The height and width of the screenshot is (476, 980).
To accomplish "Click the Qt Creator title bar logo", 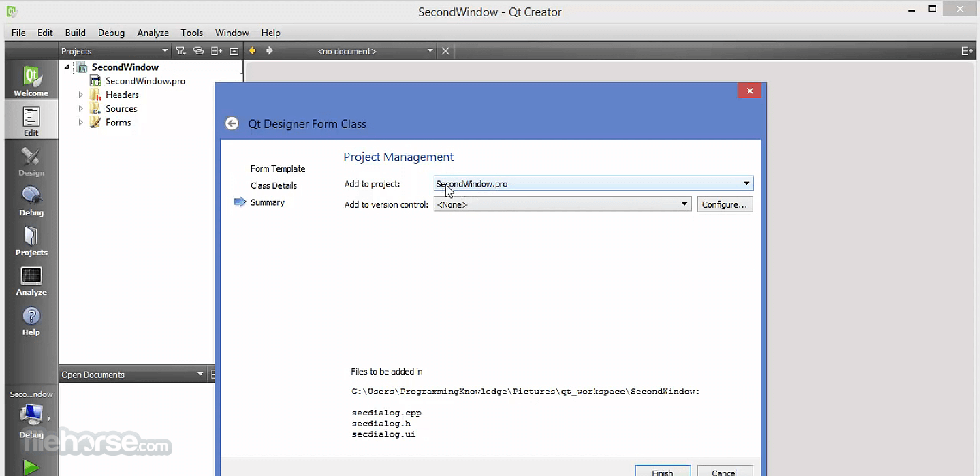I will coord(12,12).
